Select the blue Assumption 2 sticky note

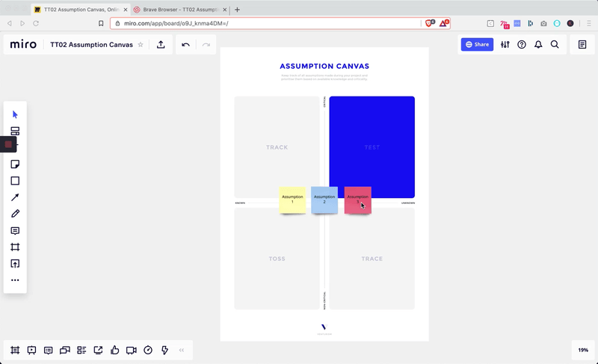pyautogui.click(x=324, y=200)
